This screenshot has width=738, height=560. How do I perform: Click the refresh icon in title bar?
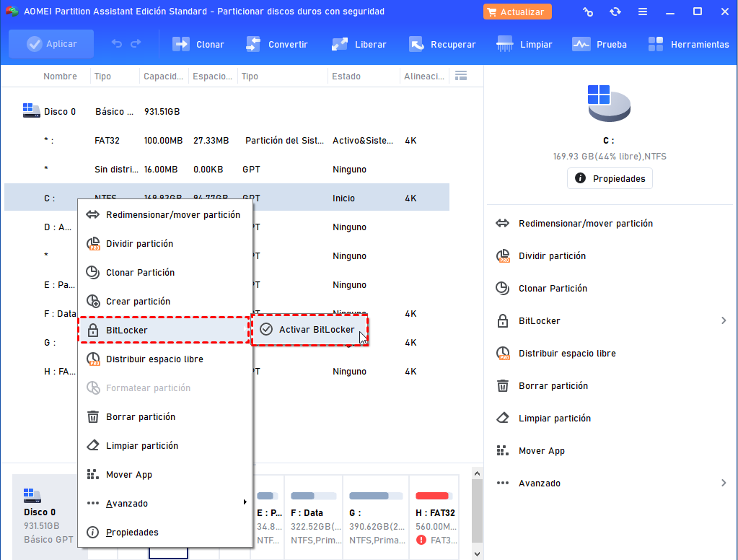coord(615,12)
